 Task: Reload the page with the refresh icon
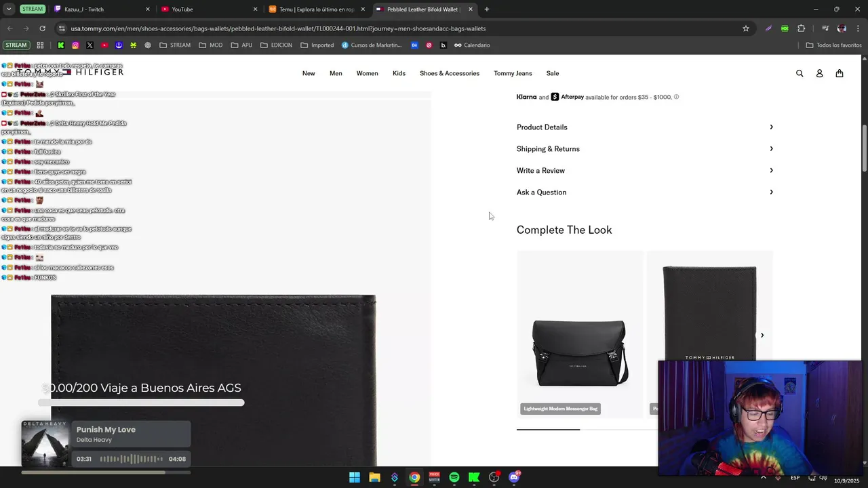[42, 28]
